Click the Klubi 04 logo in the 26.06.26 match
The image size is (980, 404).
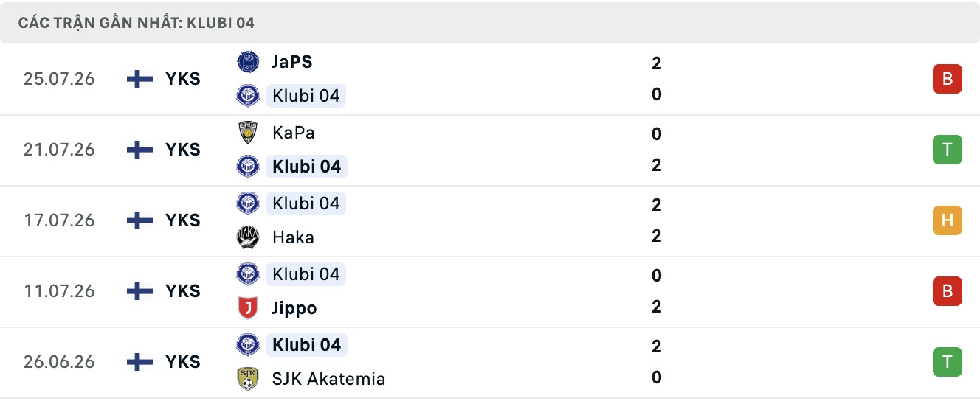point(248,345)
